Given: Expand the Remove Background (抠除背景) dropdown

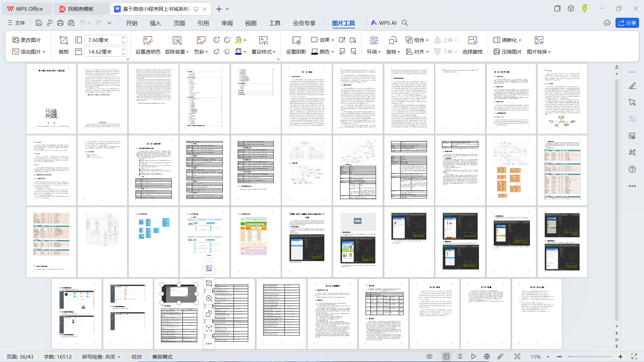Looking at the screenshot, I should click(x=187, y=52).
